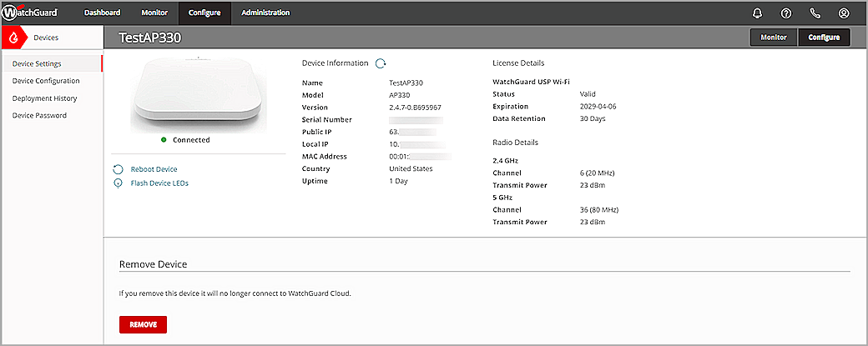This screenshot has height=346, width=868.
Task: Click the red Devices flame icon
Action: pos(13,38)
